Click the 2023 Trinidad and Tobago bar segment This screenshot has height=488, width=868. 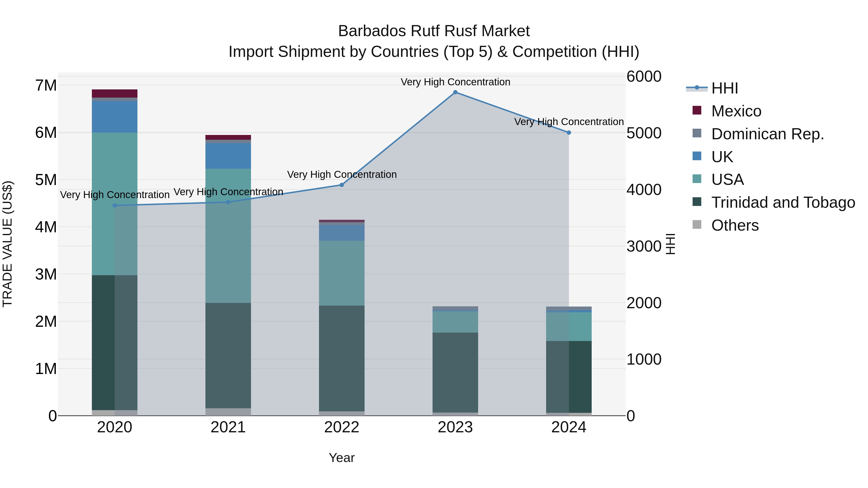click(x=455, y=373)
